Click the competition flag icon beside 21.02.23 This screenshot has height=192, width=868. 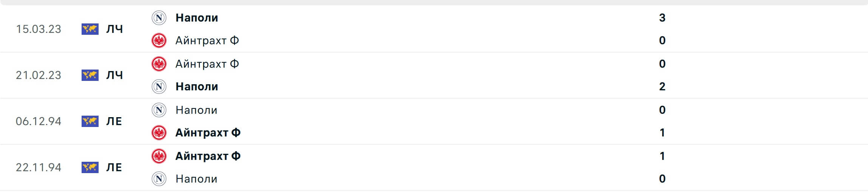coord(90,75)
